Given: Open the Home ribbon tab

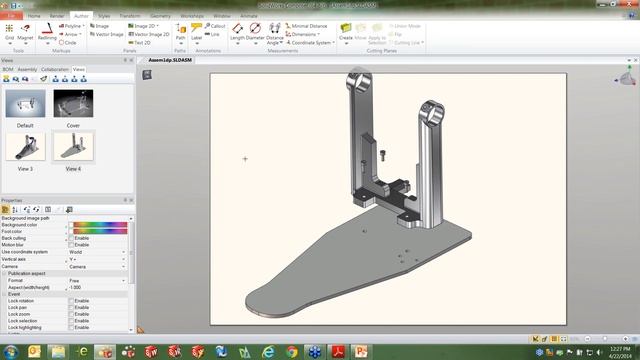Looking at the screenshot, I should [34, 16].
